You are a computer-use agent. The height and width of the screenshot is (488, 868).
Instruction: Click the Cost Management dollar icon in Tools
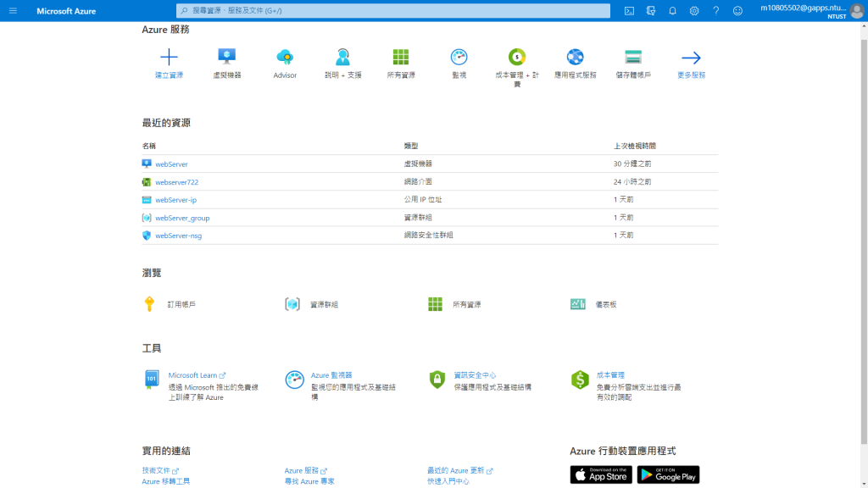click(x=580, y=380)
